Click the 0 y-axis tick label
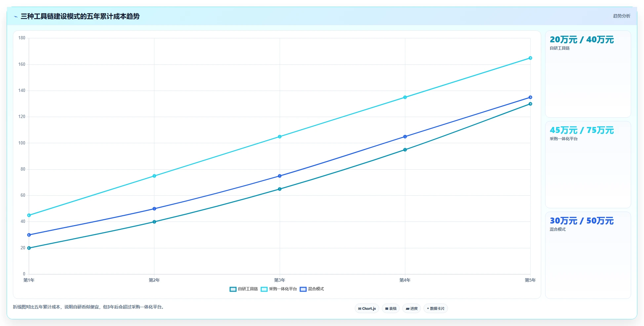Viewport: 644px width, 326px height. [x=24, y=274]
